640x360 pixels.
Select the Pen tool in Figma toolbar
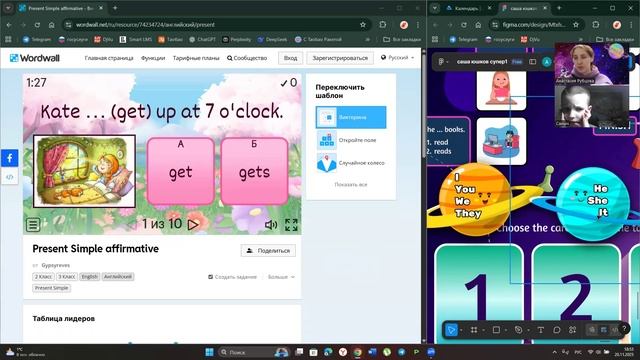(518, 330)
